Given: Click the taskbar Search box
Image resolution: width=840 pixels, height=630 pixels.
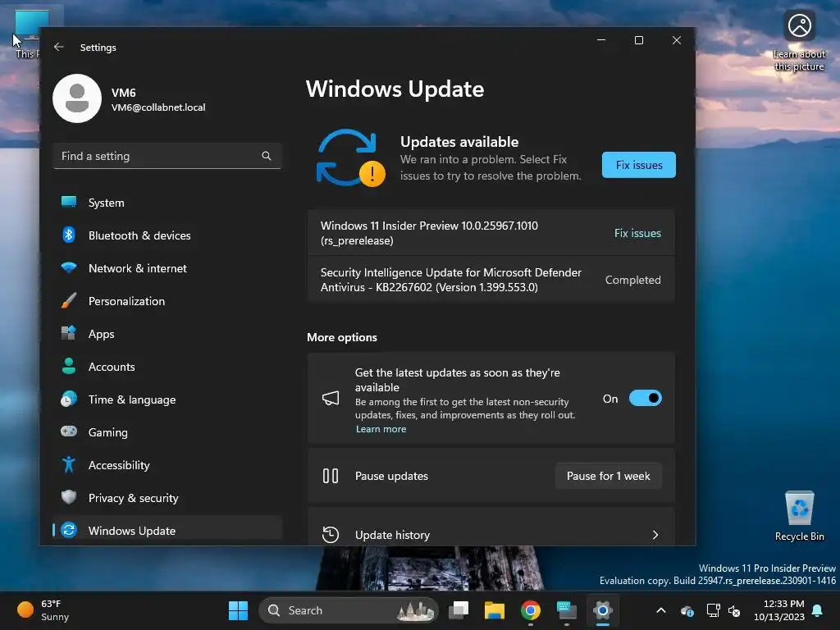Looking at the screenshot, I should point(348,610).
